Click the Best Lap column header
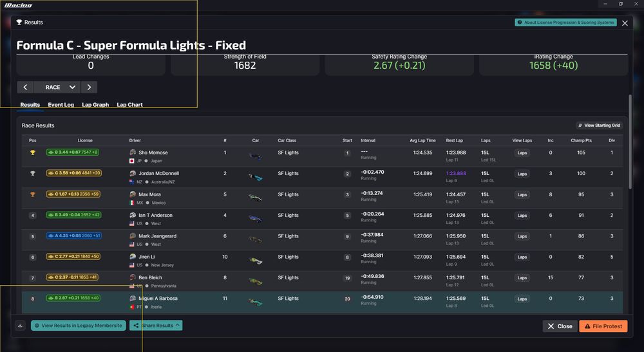The width and height of the screenshot is (644, 352). click(454, 140)
